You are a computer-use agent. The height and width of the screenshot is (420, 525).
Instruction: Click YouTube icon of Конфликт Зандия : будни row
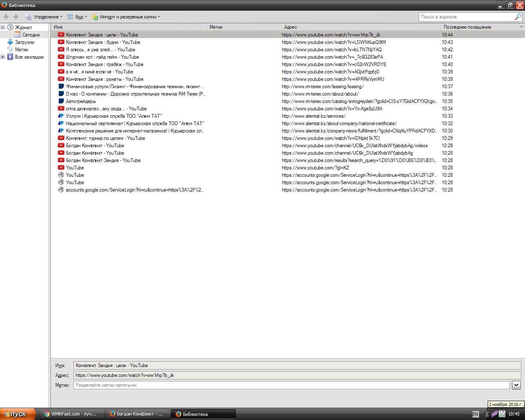[x=61, y=42]
